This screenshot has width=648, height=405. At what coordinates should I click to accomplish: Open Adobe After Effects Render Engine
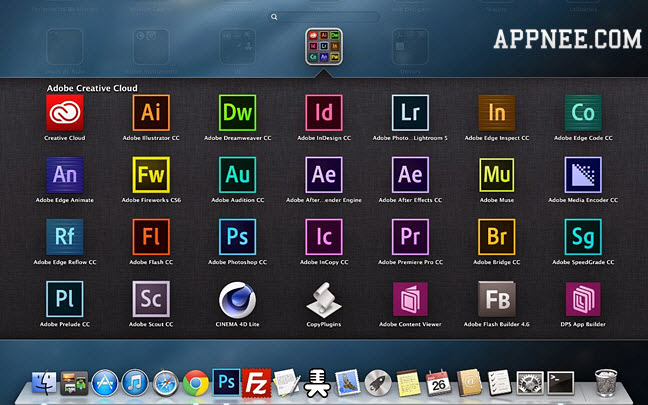pos(324,175)
